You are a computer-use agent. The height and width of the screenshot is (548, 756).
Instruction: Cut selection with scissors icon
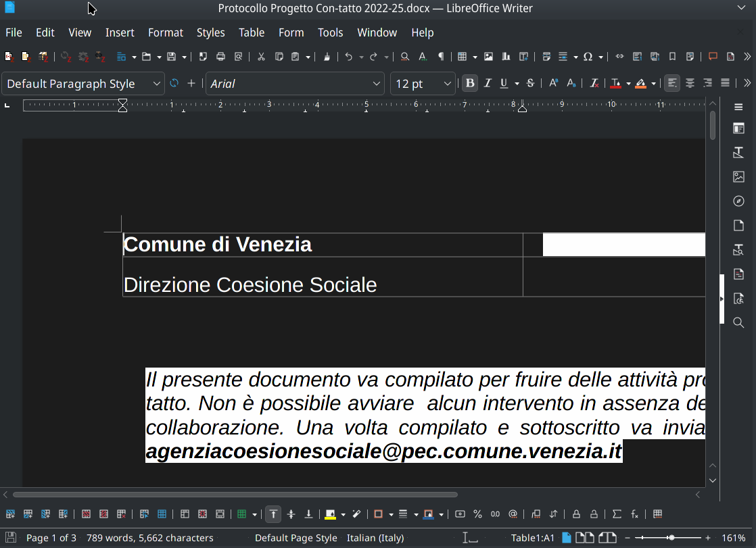[261, 57]
